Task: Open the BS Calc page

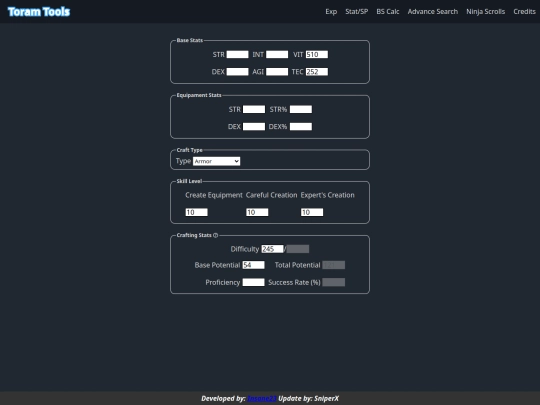Action: [x=387, y=12]
